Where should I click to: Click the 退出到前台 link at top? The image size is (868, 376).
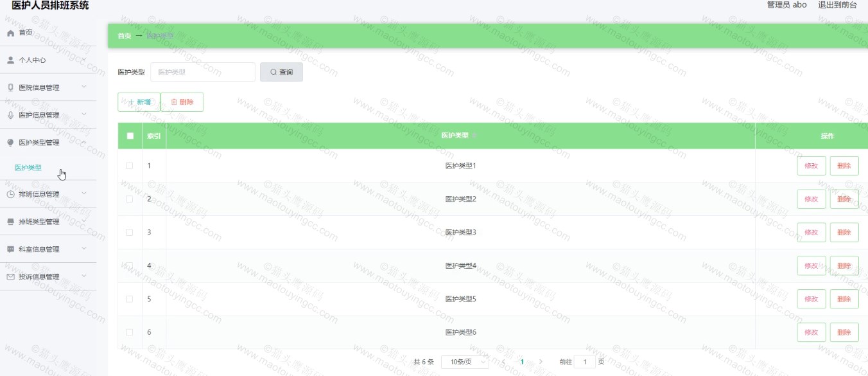pos(837,5)
